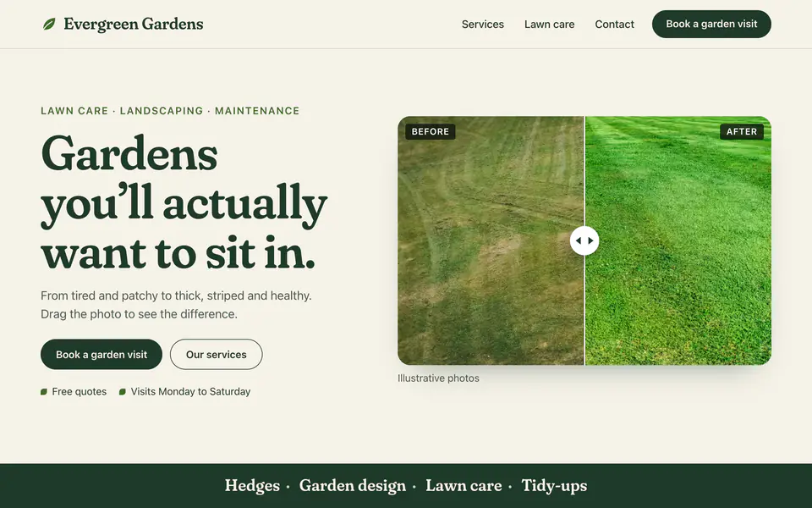Click header Book a garden visit button
The width and height of the screenshot is (812, 508).
click(x=711, y=24)
